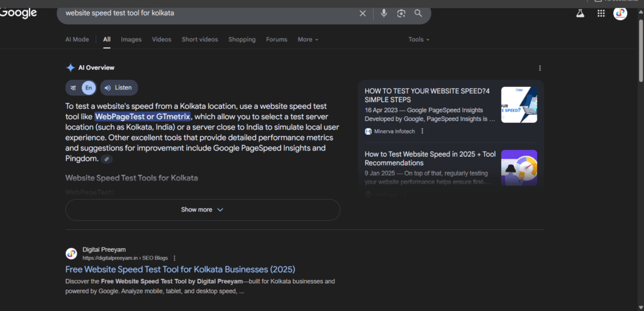Open the Tools dropdown
The image size is (644, 311).
coord(418,40)
